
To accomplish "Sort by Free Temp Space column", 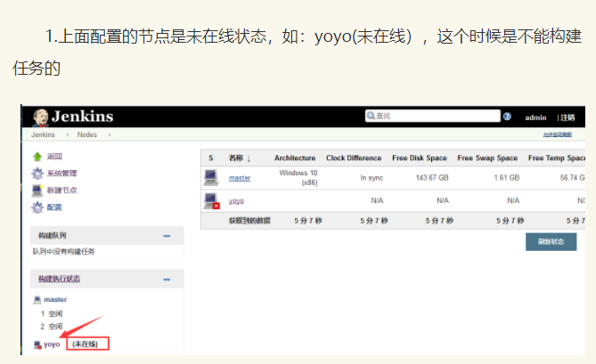I will click(x=557, y=158).
